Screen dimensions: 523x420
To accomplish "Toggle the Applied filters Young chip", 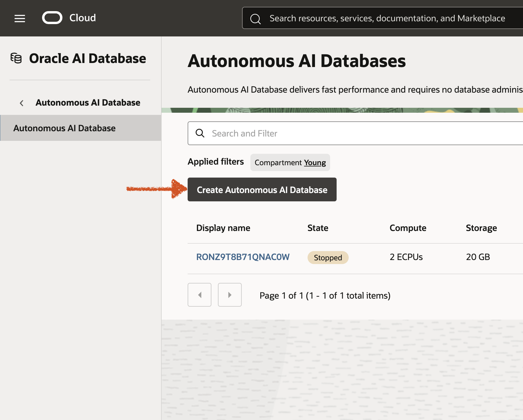I will point(290,162).
